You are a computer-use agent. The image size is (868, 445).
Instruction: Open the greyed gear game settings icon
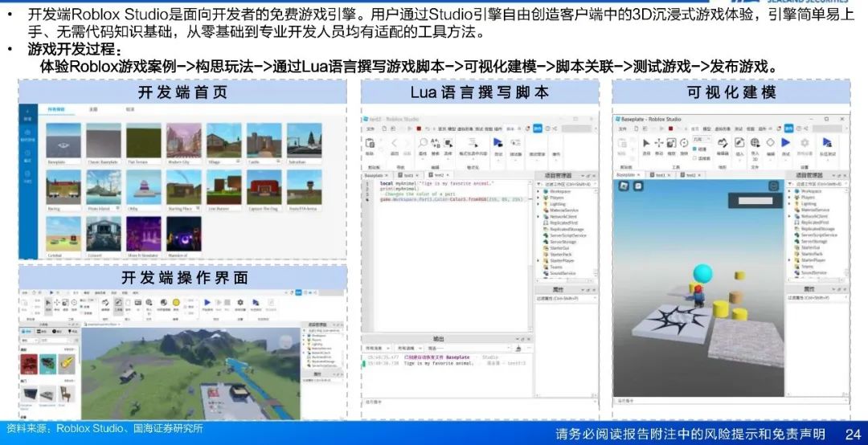(805, 143)
